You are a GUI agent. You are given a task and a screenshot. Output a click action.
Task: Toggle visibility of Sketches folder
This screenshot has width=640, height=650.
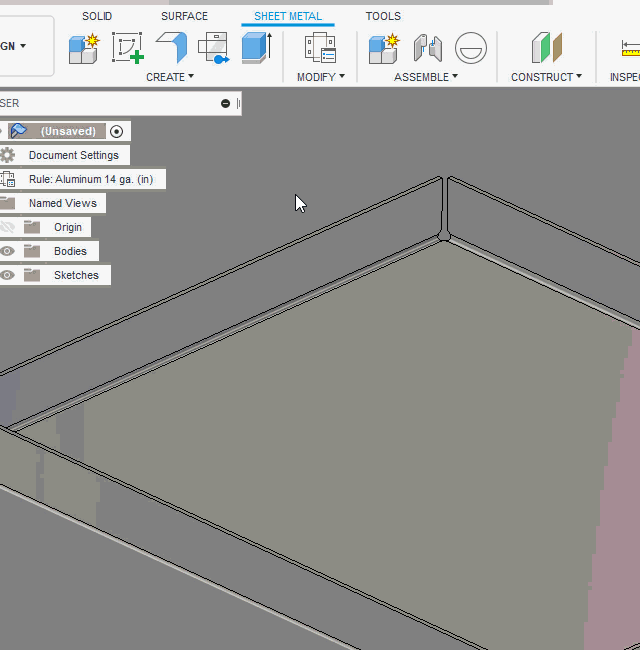point(8,275)
